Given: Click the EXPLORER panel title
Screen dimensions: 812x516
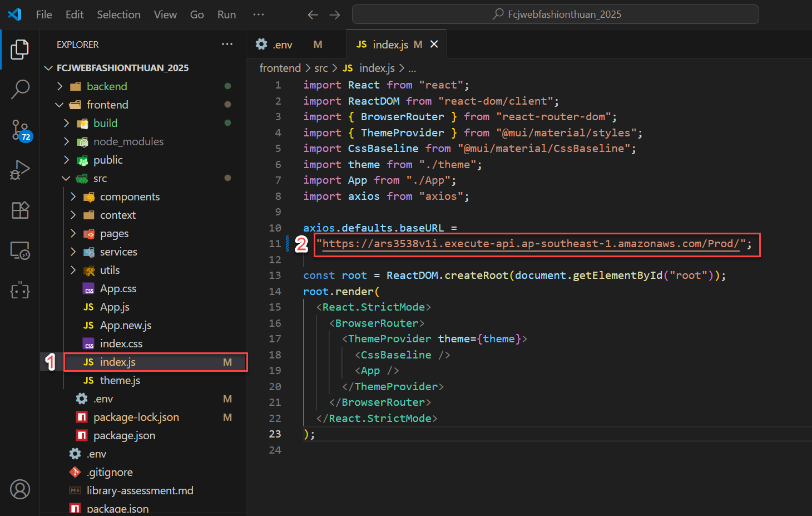Looking at the screenshot, I should (x=78, y=45).
